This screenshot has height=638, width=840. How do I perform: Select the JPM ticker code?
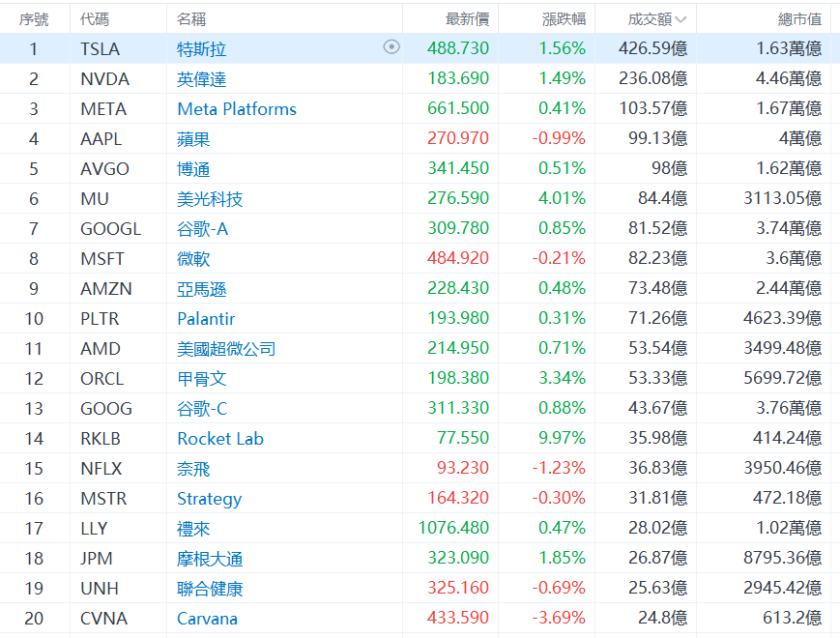tap(97, 559)
